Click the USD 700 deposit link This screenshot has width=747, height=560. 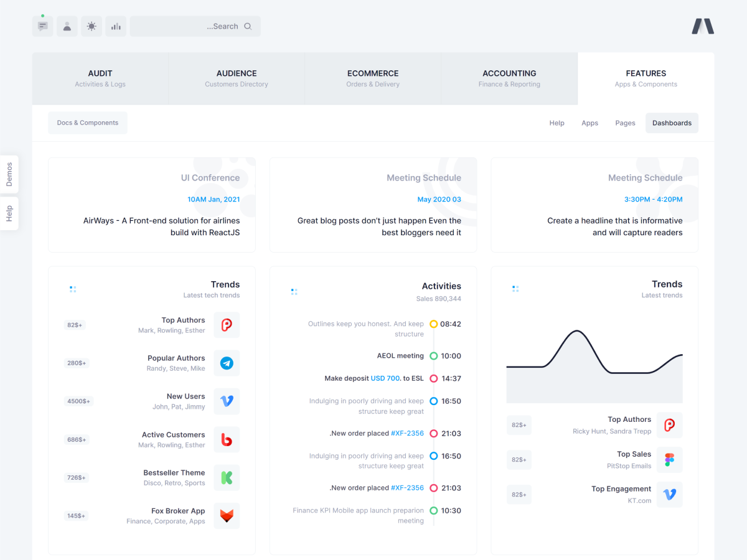point(385,378)
